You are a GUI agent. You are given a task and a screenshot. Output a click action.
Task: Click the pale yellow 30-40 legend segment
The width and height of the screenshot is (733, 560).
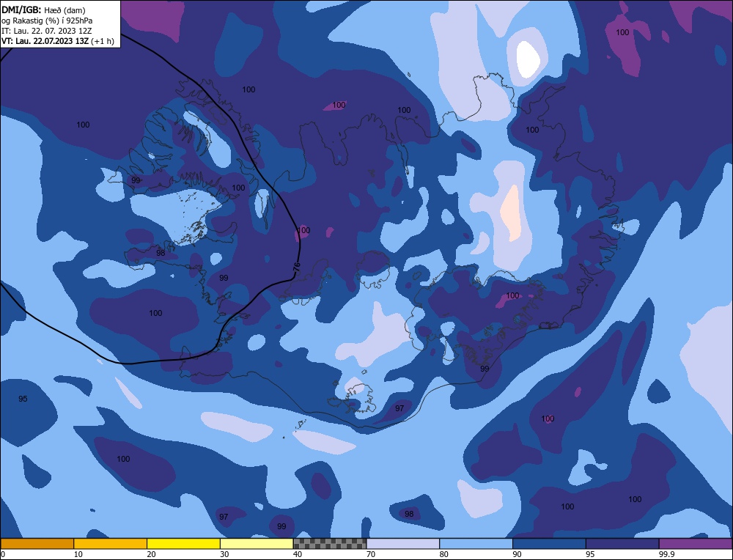pyautogui.click(x=257, y=544)
